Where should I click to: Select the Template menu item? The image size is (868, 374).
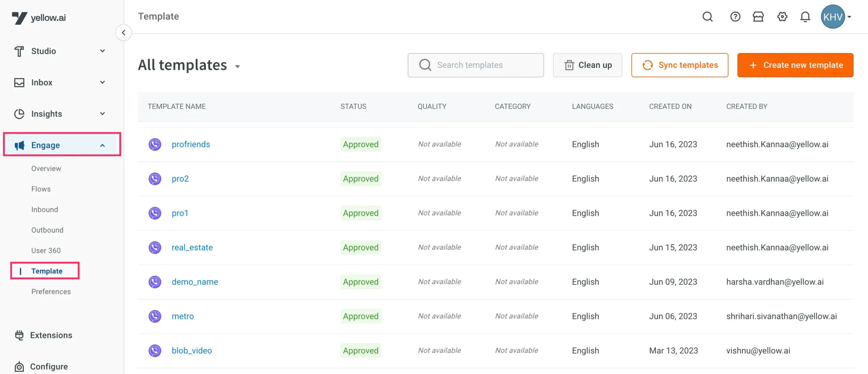click(47, 271)
